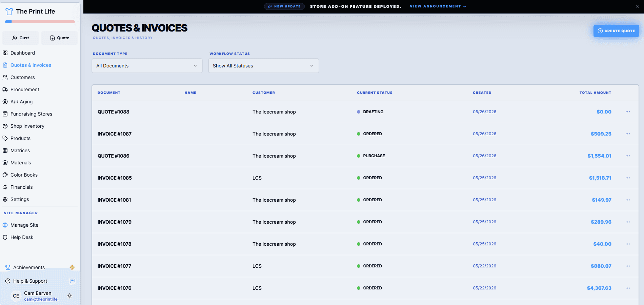The height and width of the screenshot is (305, 644).
Task: Click the onboarding progress bar
Action: pyautogui.click(x=40, y=22)
